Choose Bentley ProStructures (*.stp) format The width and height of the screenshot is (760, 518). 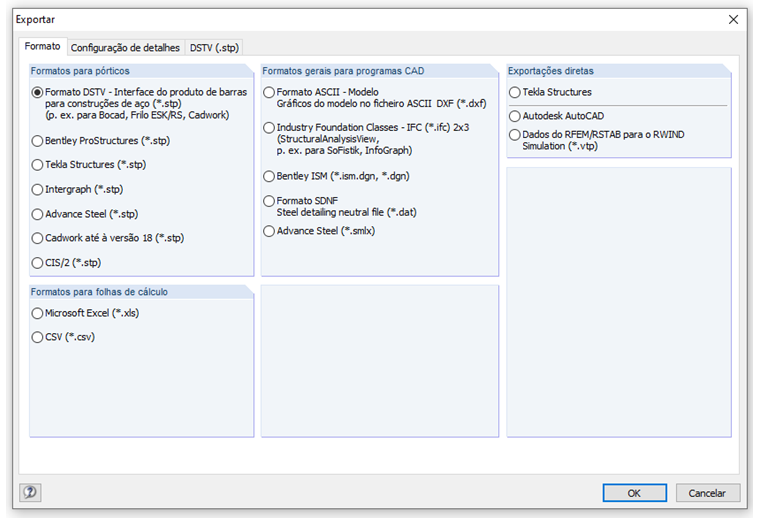38,141
